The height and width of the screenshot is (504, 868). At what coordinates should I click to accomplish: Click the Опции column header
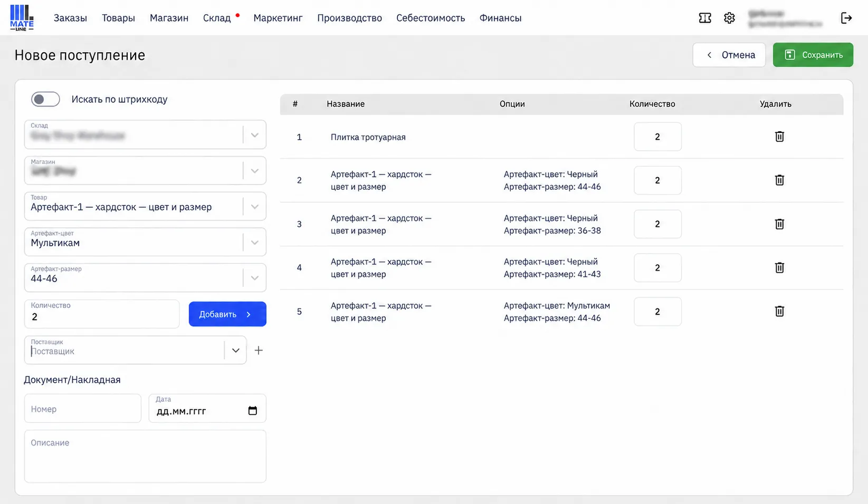click(512, 104)
